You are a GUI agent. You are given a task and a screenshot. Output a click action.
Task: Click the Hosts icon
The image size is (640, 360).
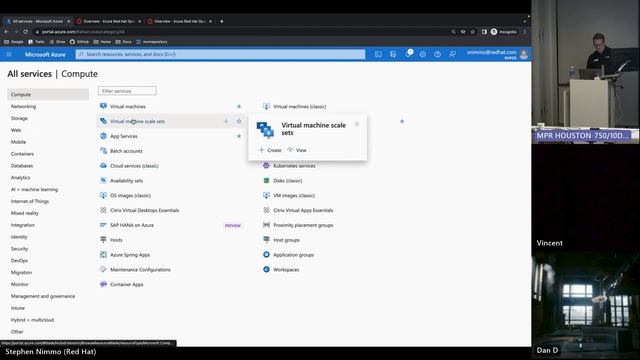point(103,240)
